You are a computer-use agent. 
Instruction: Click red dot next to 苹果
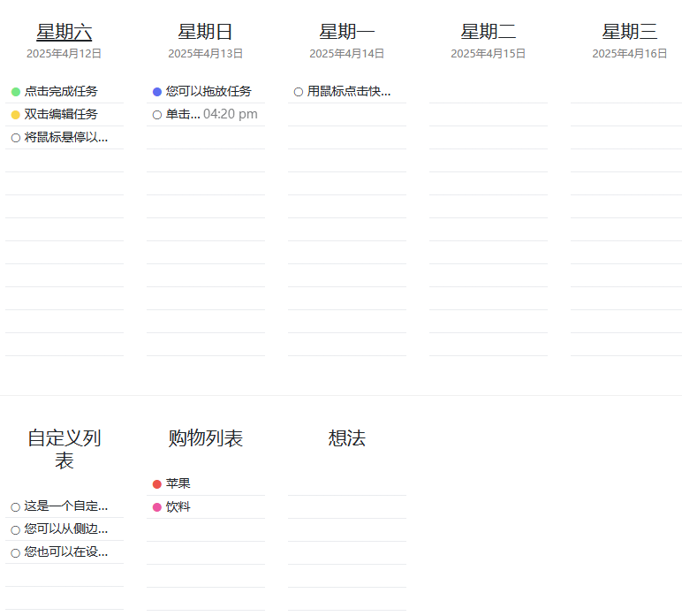(x=157, y=484)
